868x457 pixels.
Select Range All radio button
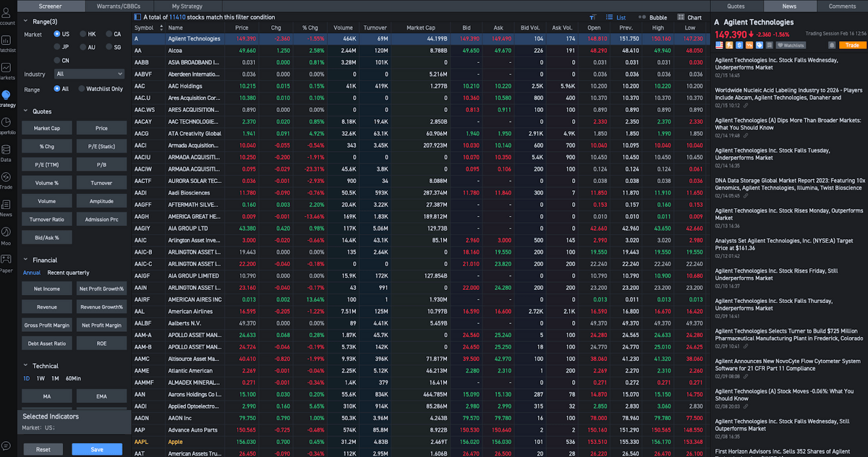pos(57,89)
